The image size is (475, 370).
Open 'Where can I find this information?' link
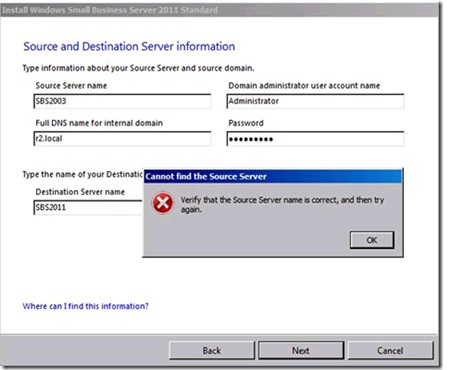tap(85, 306)
